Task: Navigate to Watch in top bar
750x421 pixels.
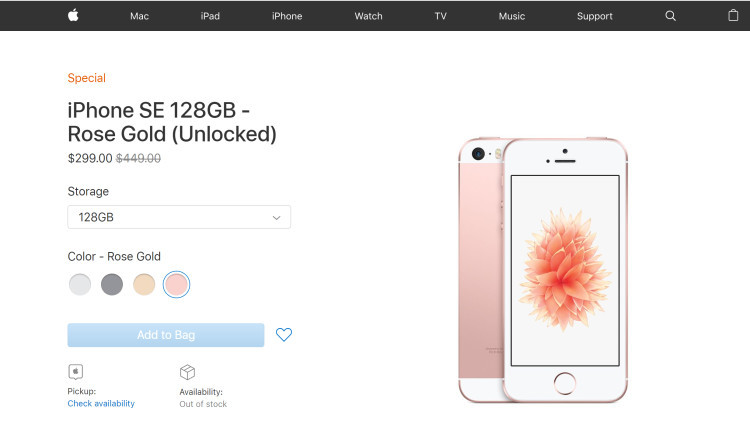Action: click(x=368, y=16)
